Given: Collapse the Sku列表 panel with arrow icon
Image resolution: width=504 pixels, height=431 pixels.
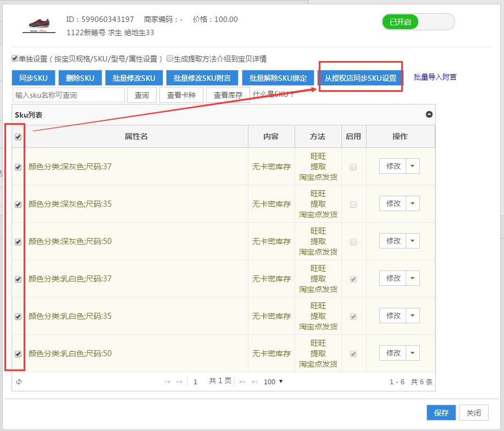Looking at the screenshot, I should pyautogui.click(x=429, y=114).
